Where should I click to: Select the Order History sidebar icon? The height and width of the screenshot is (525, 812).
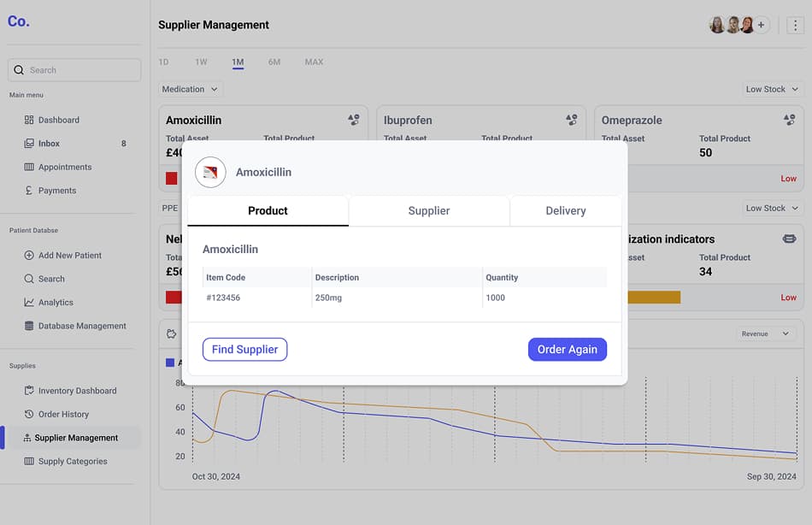point(29,414)
